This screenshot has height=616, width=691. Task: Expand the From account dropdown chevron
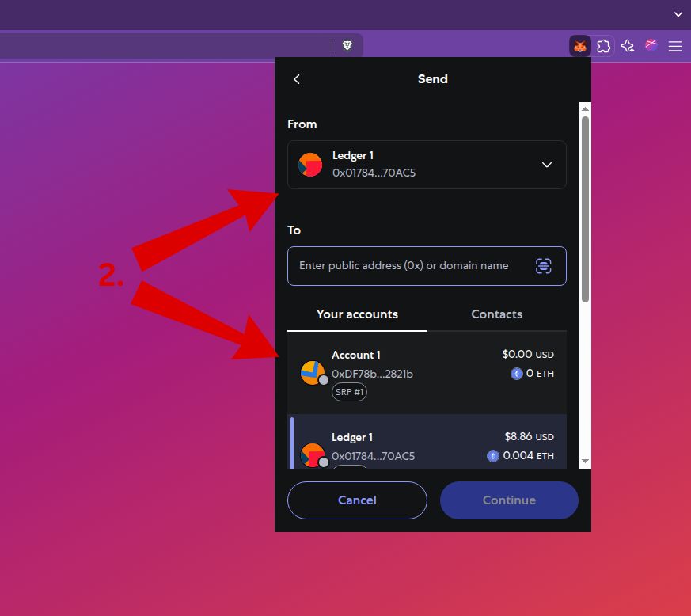[x=546, y=165]
